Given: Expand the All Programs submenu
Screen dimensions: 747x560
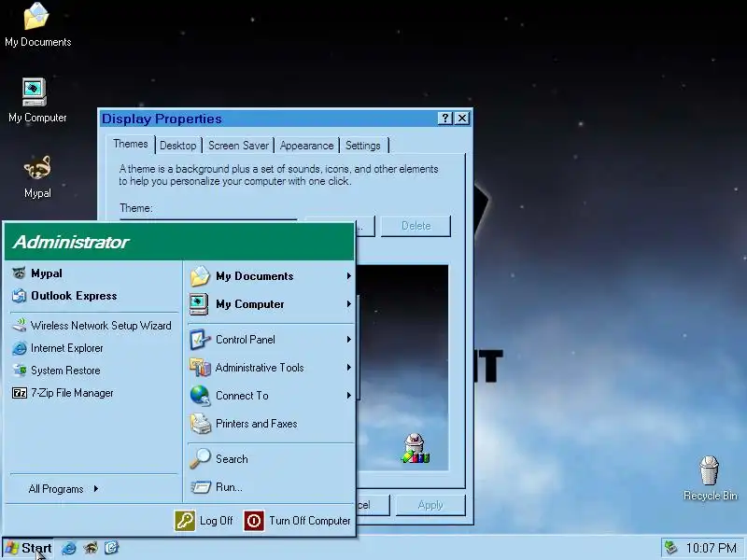Looking at the screenshot, I should click(x=63, y=489).
